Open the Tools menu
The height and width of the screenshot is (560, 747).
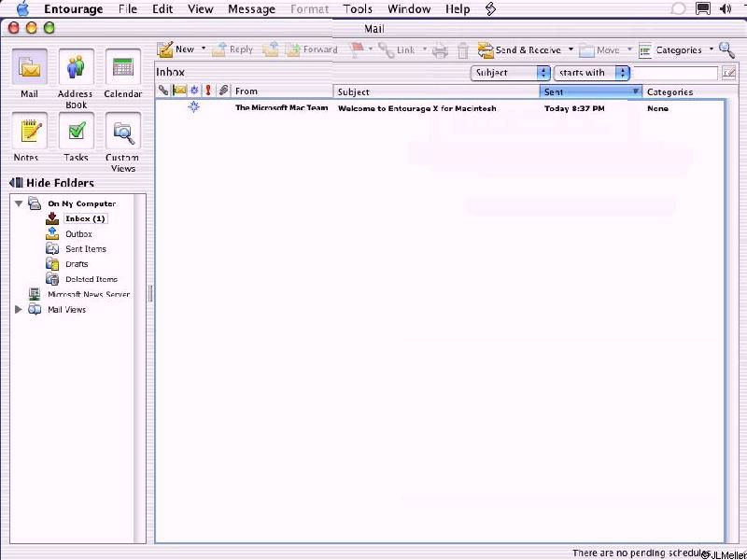click(x=358, y=9)
